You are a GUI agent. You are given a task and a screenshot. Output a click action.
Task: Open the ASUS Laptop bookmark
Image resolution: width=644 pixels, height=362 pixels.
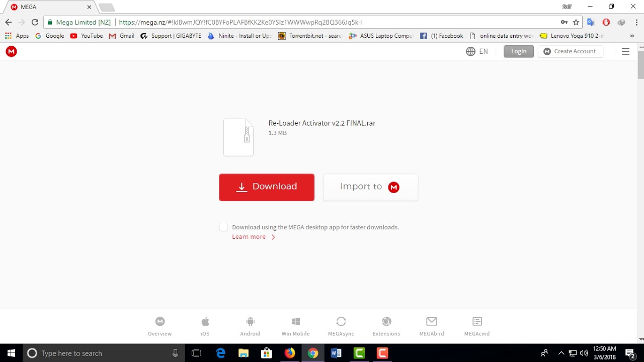pos(381,36)
